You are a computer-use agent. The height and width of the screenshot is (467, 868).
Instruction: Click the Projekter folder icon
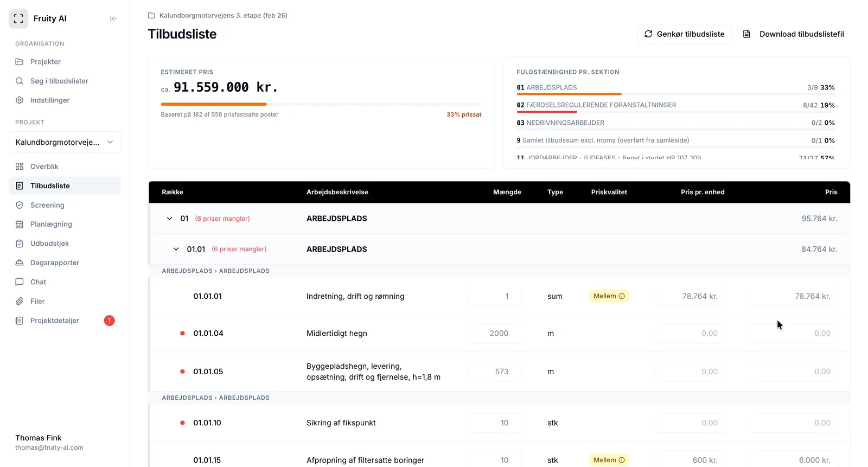pyautogui.click(x=20, y=62)
